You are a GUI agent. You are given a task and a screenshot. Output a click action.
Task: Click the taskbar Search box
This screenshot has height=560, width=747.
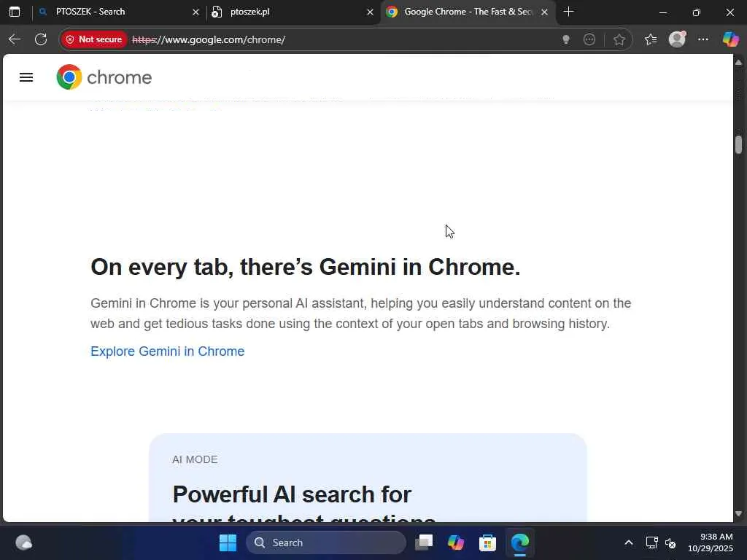(x=326, y=542)
